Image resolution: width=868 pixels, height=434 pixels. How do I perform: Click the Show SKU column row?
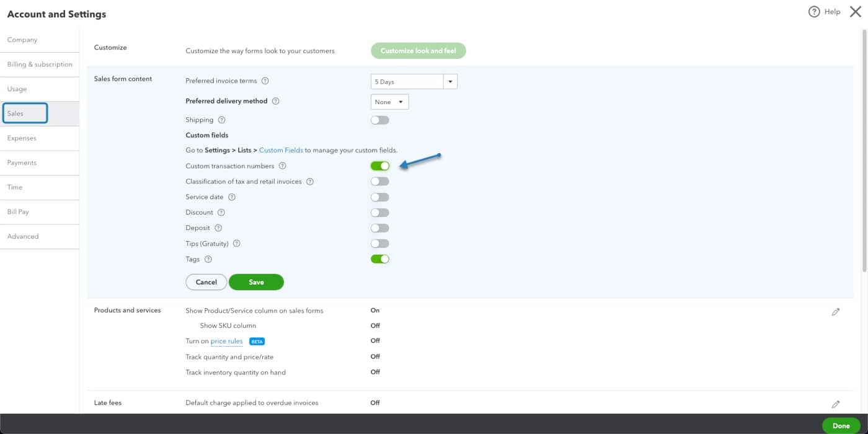point(228,325)
